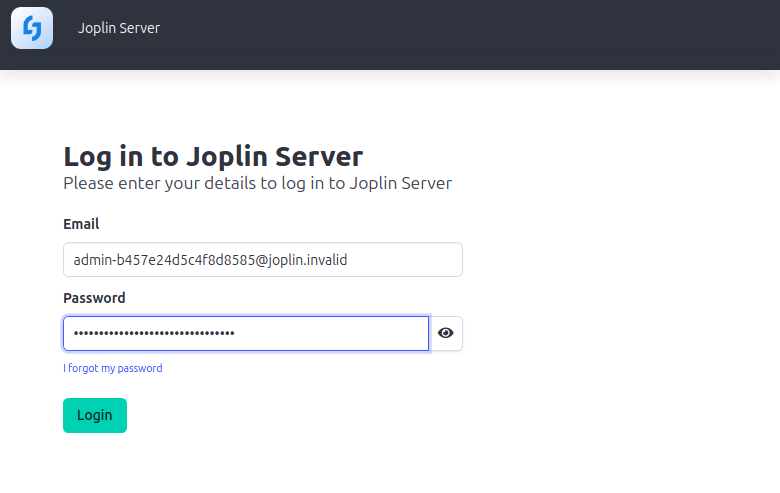The height and width of the screenshot is (493, 780).
Task: Click the "Log in to Joplin Server" heading
Action: point(213,156)
